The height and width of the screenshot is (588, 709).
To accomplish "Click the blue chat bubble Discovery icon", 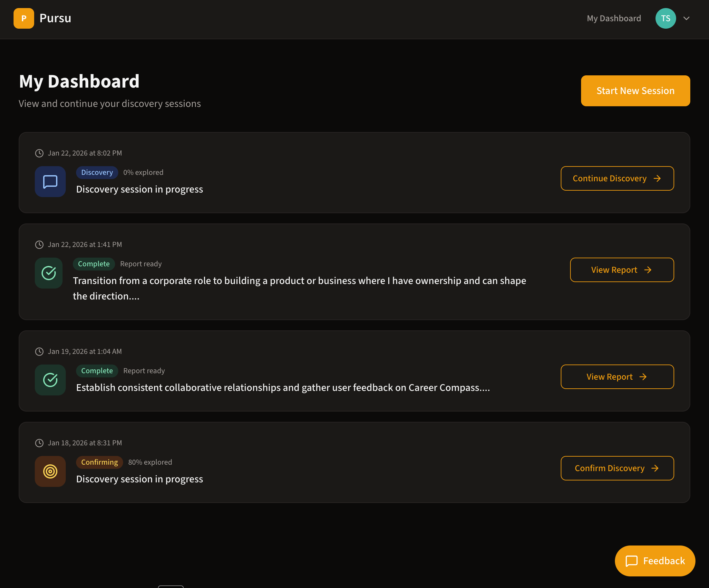I will click(50, 182).
